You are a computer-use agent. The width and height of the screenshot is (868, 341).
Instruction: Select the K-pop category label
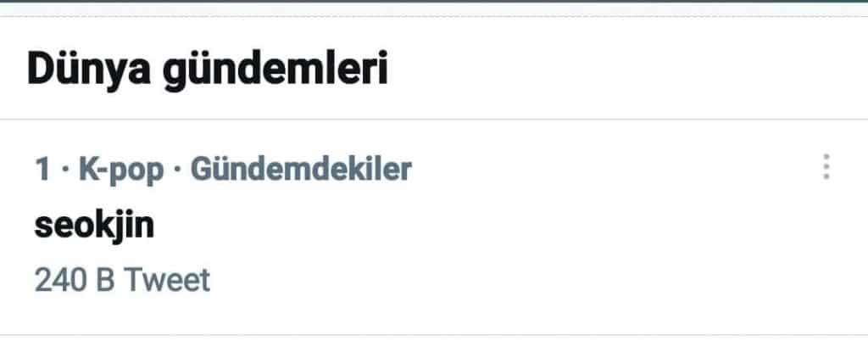121,170
